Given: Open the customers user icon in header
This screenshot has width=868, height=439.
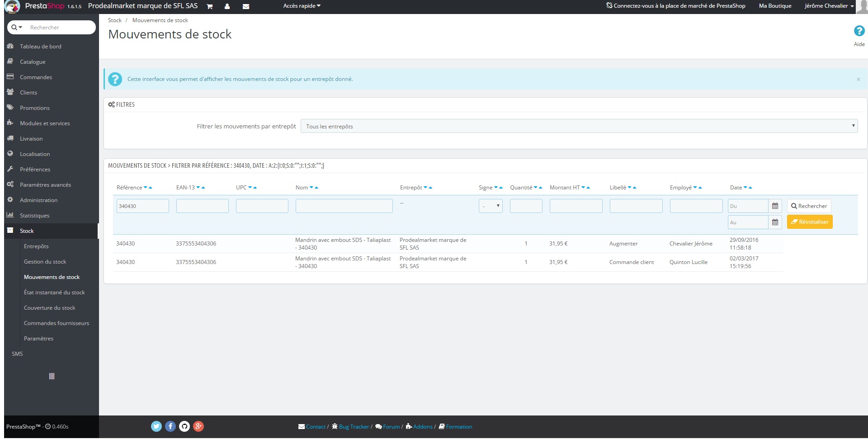Looking at the screenshot, I should pyautogui.click(x=227, y=6).
